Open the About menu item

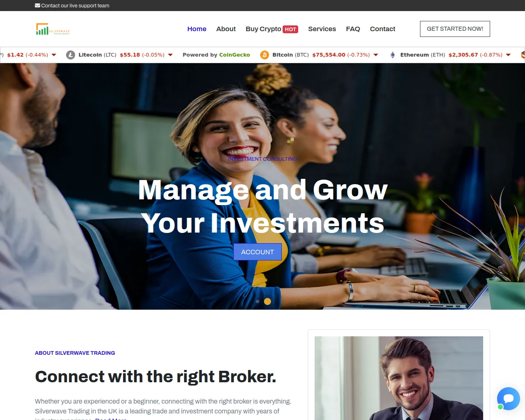pos(226,29)
